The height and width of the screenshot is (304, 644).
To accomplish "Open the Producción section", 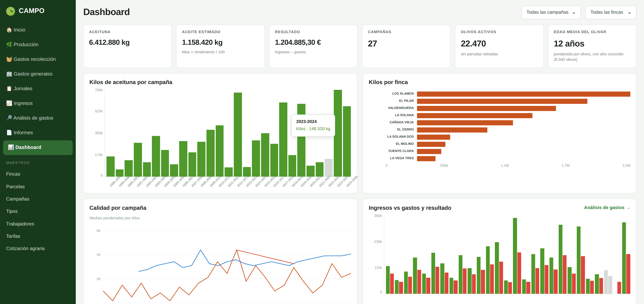I will (x=38, y=45).
